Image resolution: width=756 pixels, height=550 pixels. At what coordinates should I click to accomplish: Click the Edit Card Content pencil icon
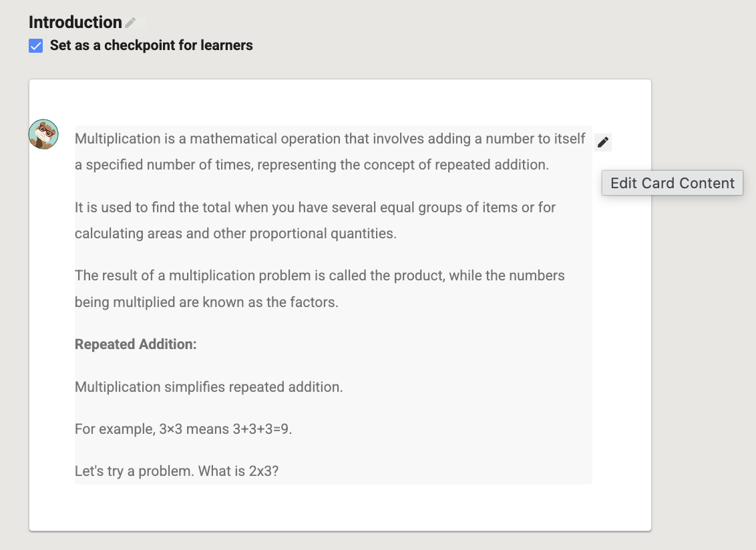coord(602,142)
